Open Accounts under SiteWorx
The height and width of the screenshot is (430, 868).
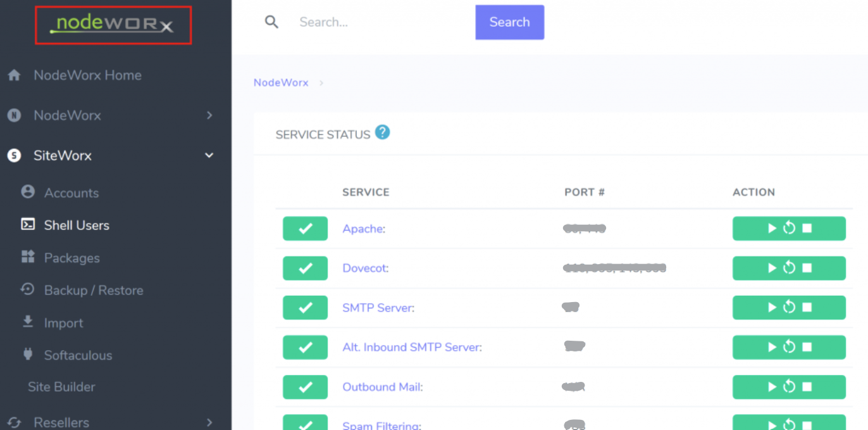click(71, 193)
